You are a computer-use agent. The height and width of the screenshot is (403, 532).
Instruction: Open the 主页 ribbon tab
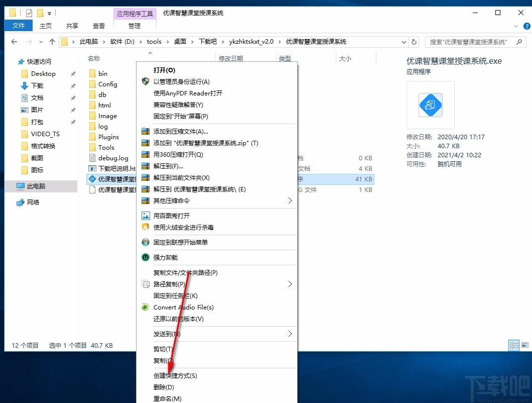pos(46,26)
